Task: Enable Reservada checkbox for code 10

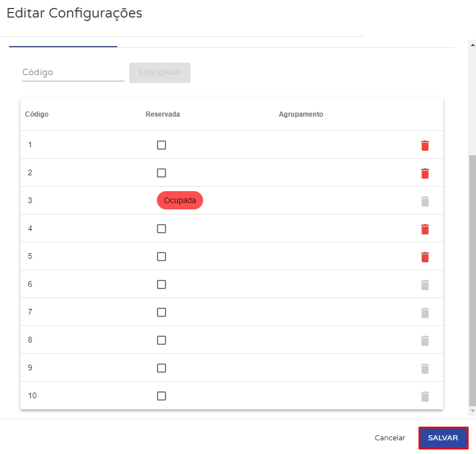Action: [162, 396]
